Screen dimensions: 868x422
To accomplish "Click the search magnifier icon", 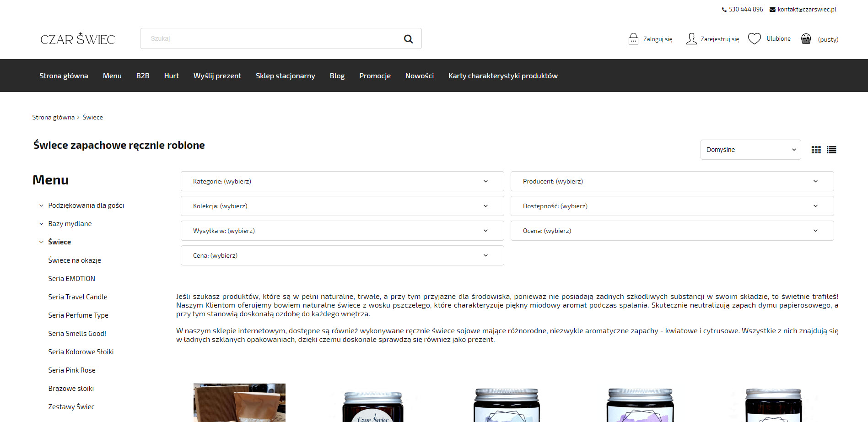I will pos(408,39).
